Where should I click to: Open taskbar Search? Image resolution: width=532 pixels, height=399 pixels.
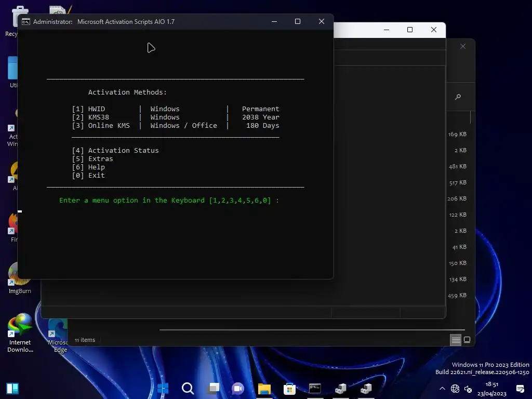(x=188, y=388)
